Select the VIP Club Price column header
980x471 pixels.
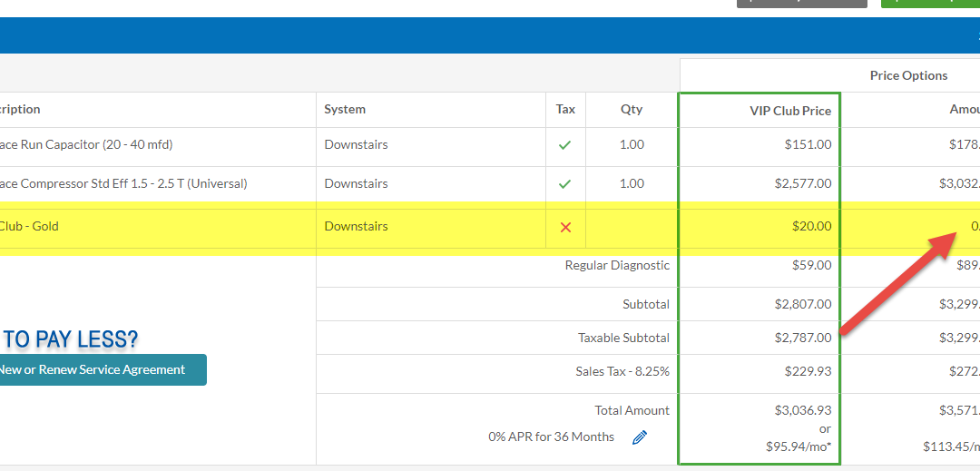click(x=789, y=111)
